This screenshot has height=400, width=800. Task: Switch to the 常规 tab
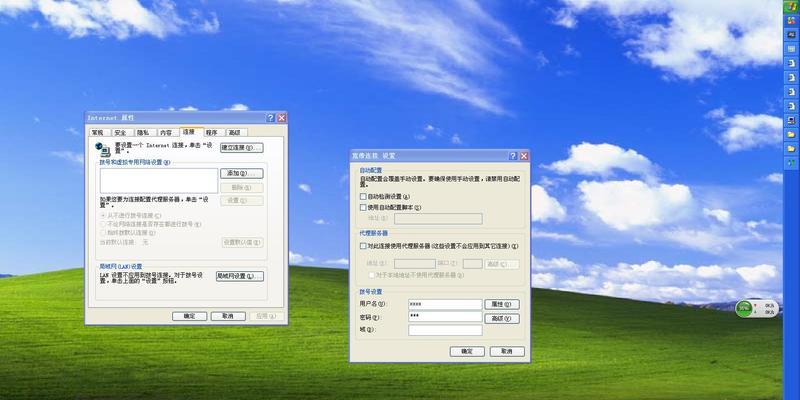(98, 133)
